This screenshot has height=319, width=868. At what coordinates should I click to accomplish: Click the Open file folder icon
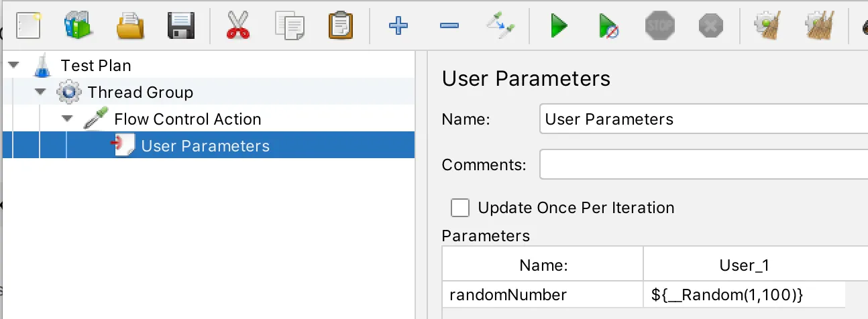coord(130,26)
